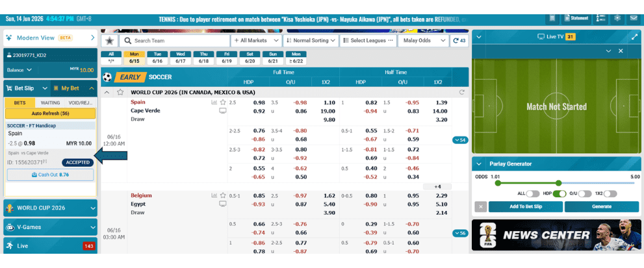Viewport: 644px width, 268px height.
Task: Switch to Modern View beta
Action: pos(51,38)
